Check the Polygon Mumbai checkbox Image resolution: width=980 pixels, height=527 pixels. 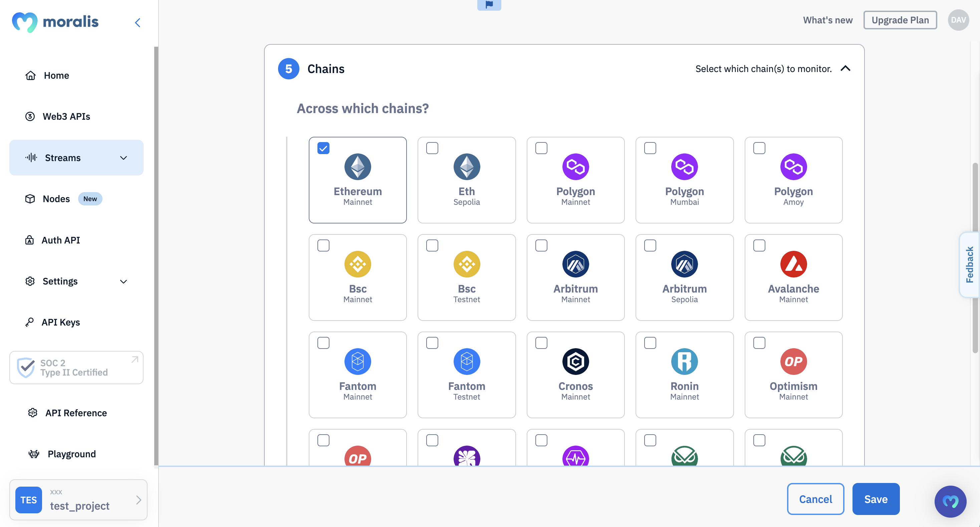[x=650, y=148]
